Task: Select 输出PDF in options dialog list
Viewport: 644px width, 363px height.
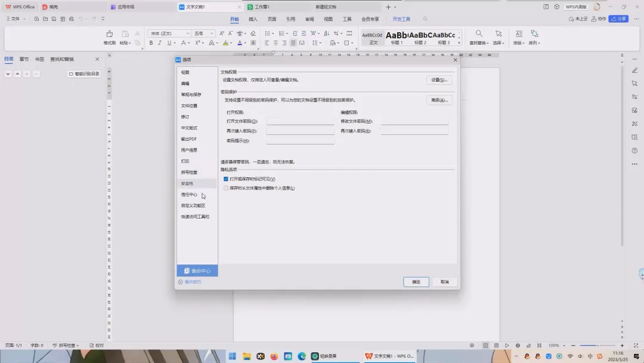Action: coord(189,139)
